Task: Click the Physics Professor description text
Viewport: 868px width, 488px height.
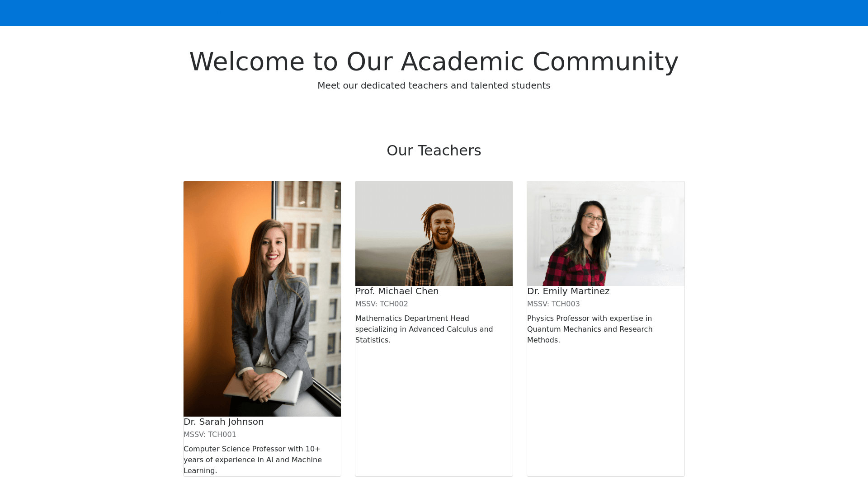Action: 590,329
